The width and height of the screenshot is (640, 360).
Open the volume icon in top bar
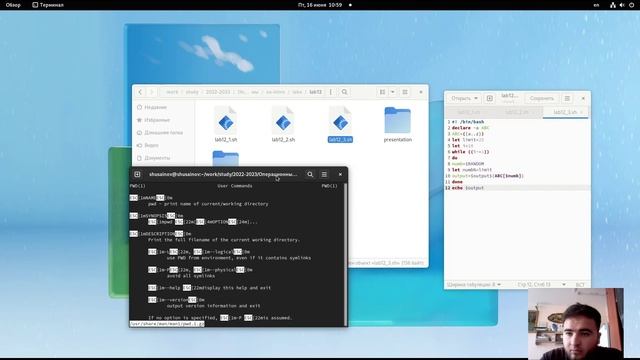click(x=622, y=5)
